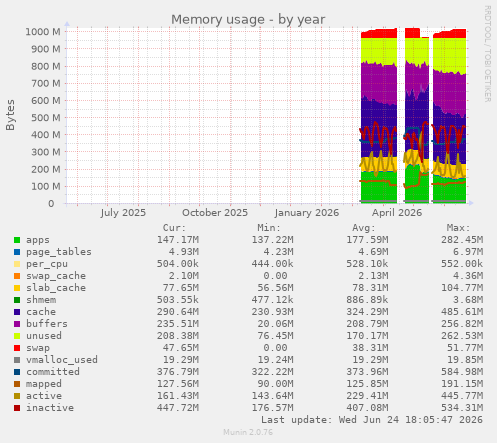Click the 'buffers' legend label
The width and height of the screenshot is (497, 443).
pyautogui.click(x=47, y=324)
